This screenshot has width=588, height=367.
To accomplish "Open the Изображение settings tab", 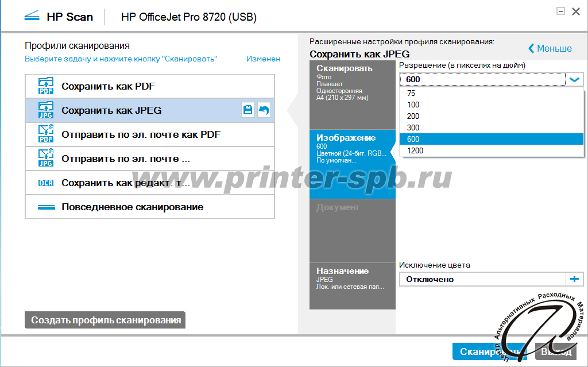I will click(x=353, y=164).
